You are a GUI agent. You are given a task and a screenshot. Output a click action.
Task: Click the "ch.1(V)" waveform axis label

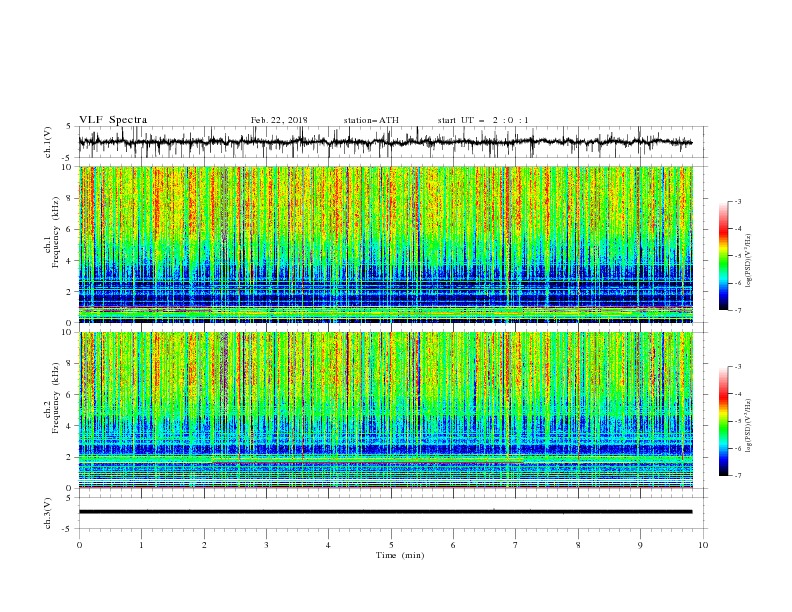point(48,142)
